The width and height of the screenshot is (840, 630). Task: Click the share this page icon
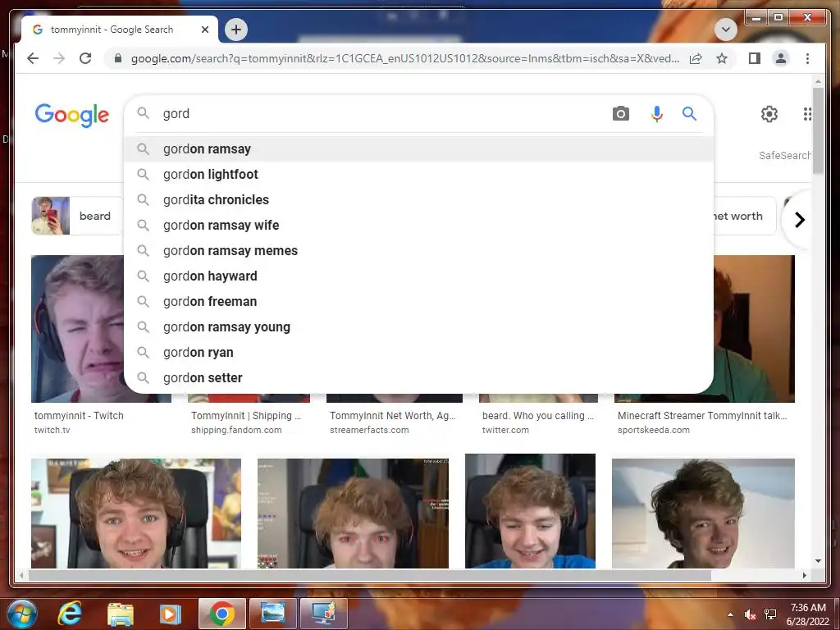click(x=696, y=58)
